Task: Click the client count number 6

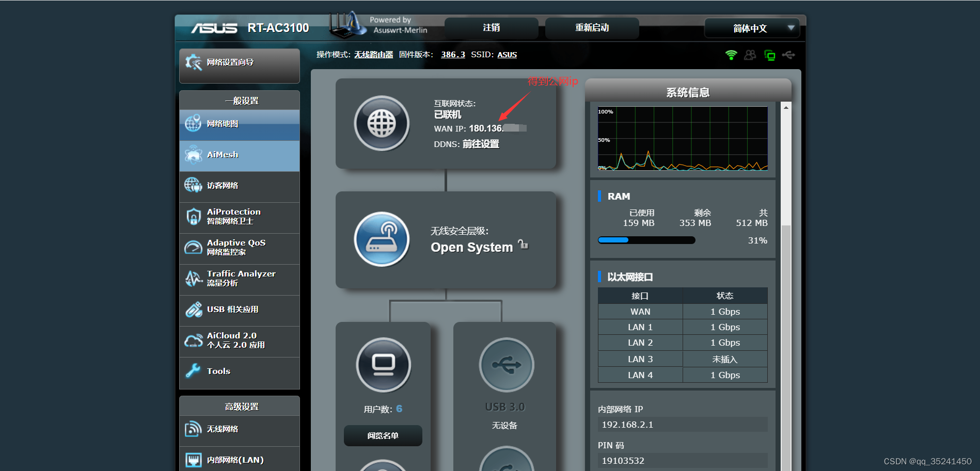Action: pos(399,409)
